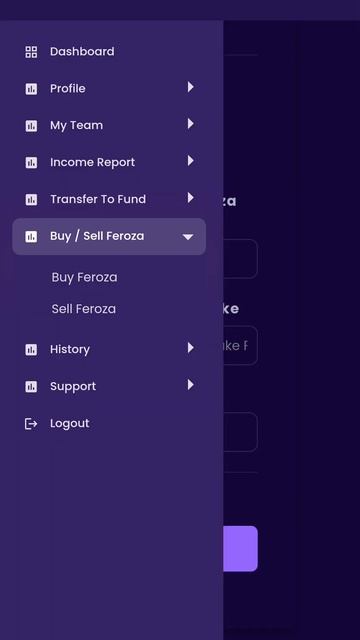Click the chart icon beside History
The image size is (360, 640).
point(31,350)
